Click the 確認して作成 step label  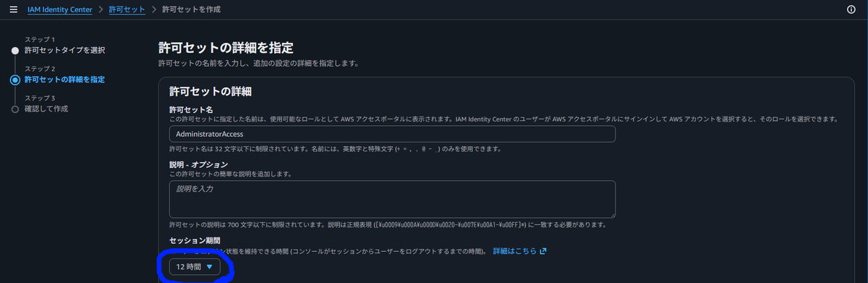[x=46, y=109]
